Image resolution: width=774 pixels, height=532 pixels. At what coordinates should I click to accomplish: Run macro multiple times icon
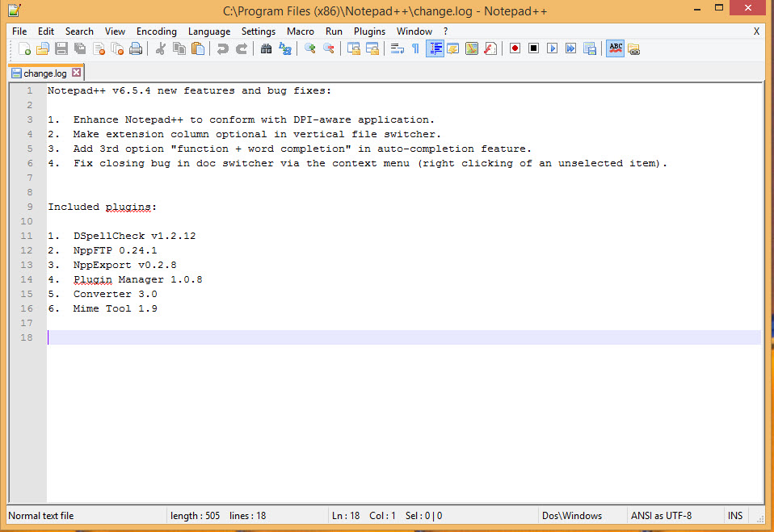571,48
